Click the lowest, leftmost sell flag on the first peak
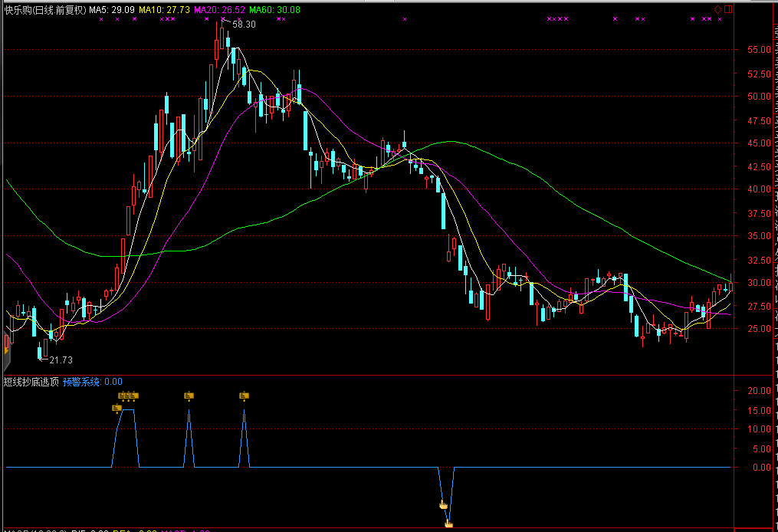778x532 pixels. (117, 409)
